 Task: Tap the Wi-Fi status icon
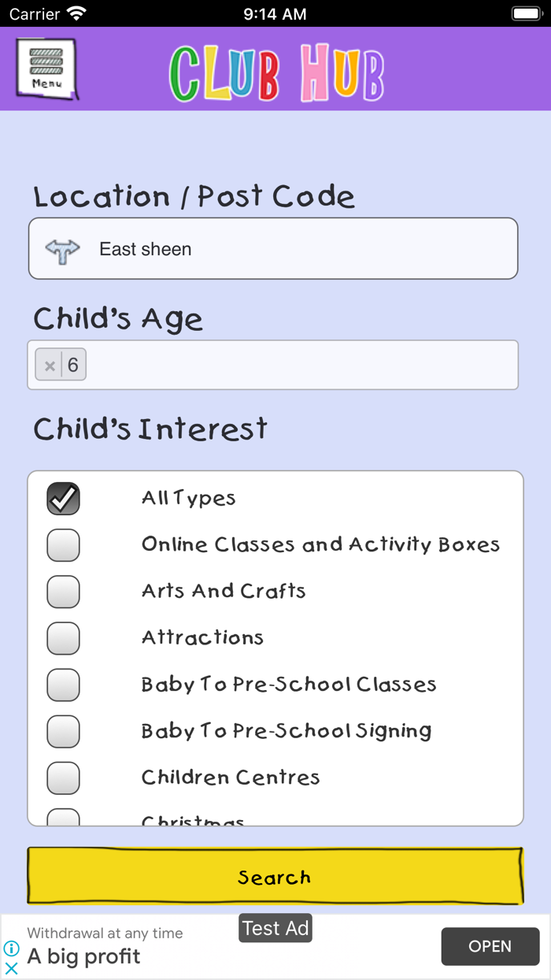point(73,13)
